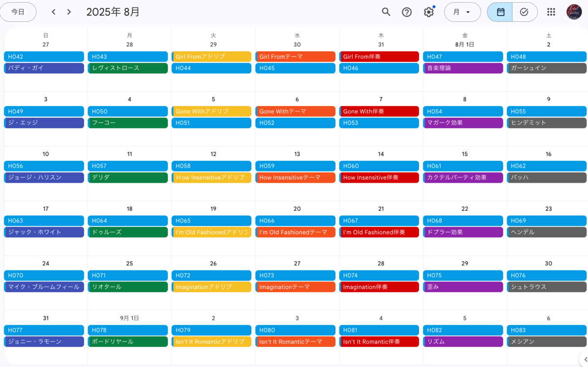Screen dimensions: 588x367
Task: Open the Imaginationアドリブ event
Action: [212, 287]
